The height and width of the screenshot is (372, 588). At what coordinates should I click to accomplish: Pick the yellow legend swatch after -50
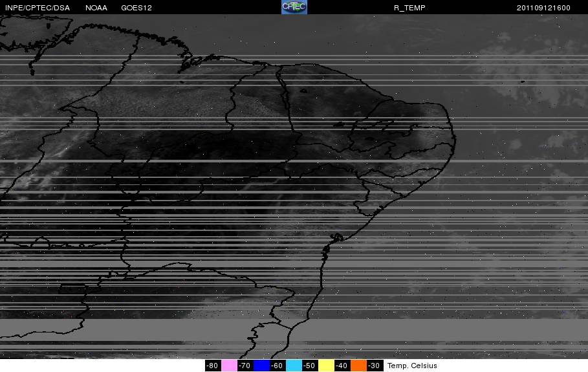click(x=326, y=366)
